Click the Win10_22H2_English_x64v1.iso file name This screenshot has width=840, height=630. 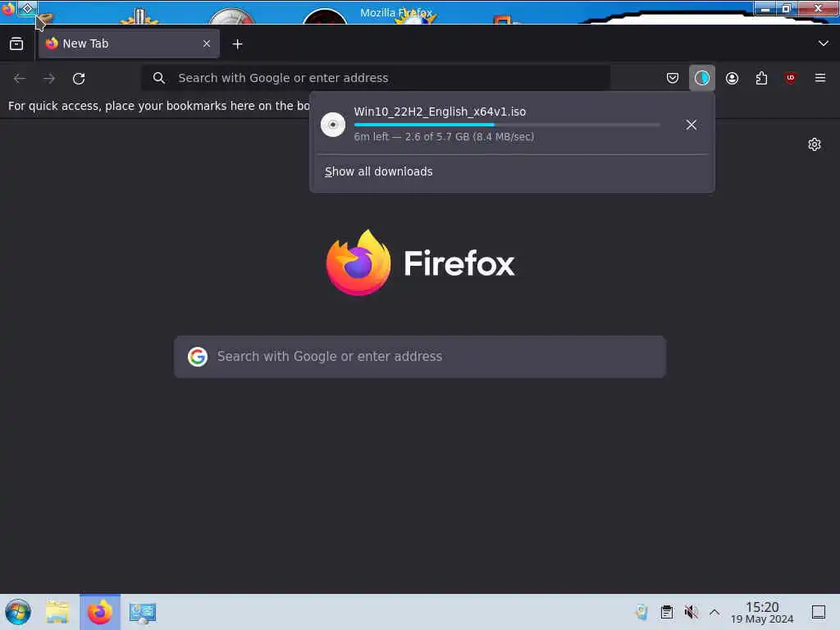440,112
